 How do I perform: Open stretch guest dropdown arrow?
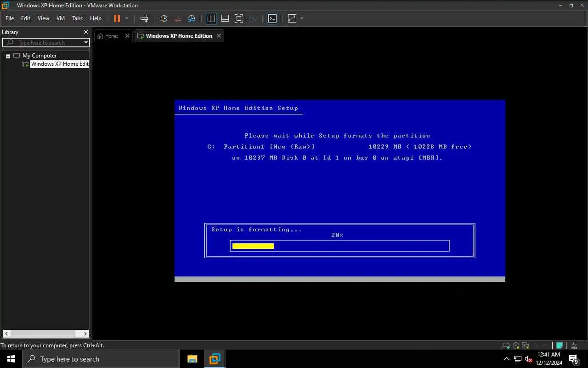(x=302, y=18)
